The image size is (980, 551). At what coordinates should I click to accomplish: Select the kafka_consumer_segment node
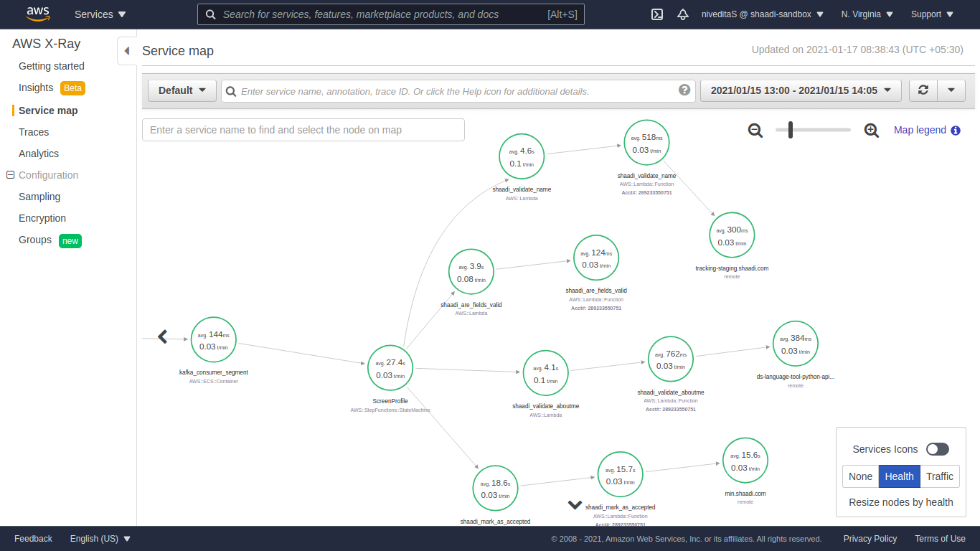tap(214, 340)
